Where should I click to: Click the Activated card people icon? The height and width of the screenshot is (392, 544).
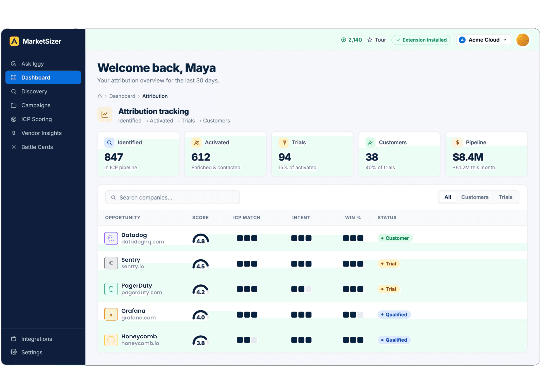[196, 143]
